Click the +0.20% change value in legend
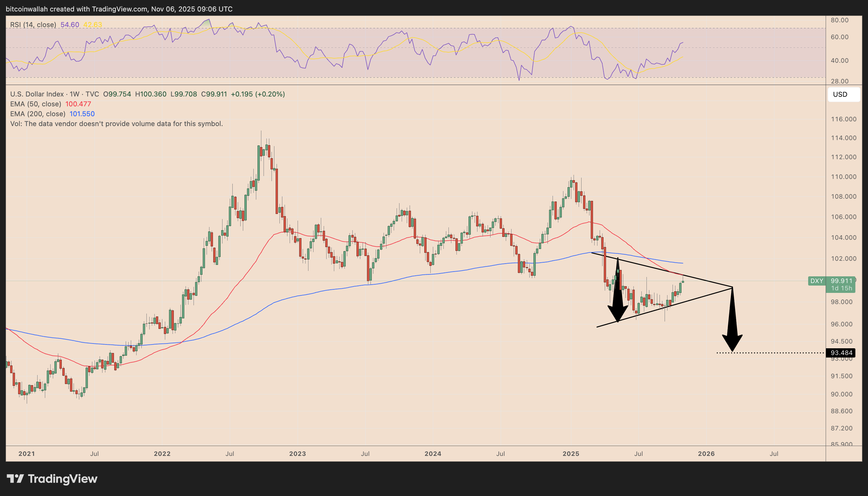Image resolution: width=868 pixels, height=496 pixels. 269,94
